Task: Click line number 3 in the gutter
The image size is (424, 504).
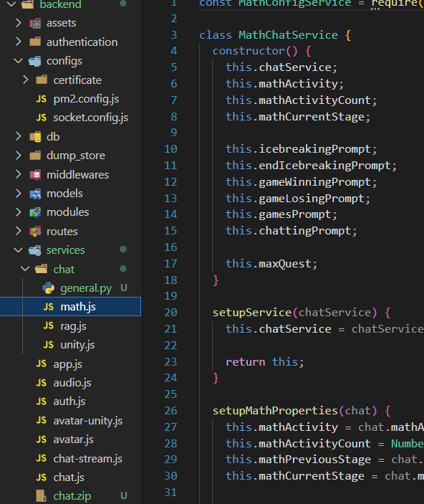Action: 174,34
